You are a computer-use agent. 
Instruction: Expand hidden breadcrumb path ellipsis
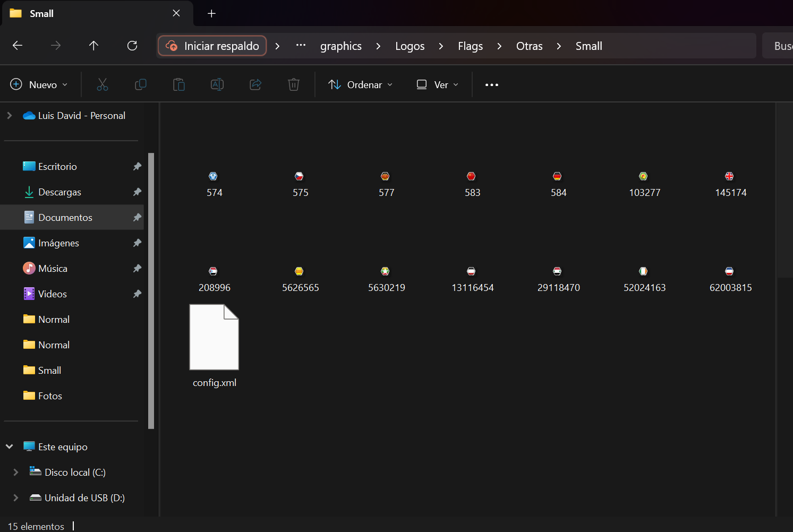[x=301, y=46]
